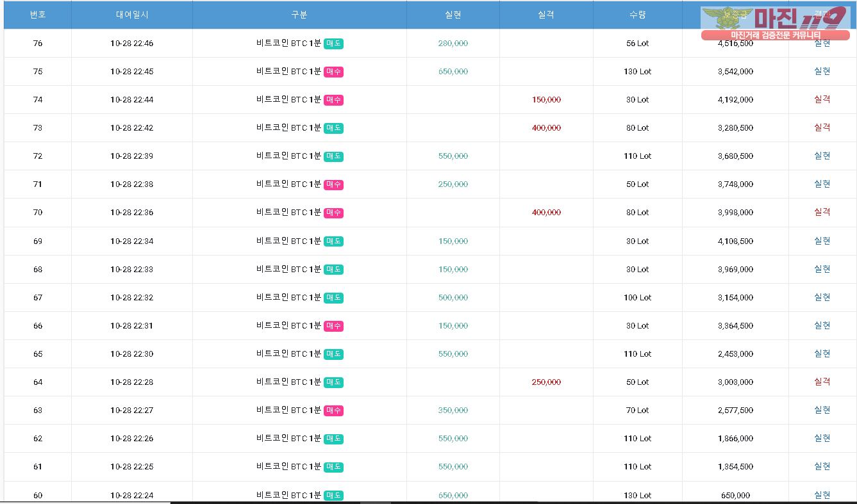Click the 매도 badge in row 67
Screen dimensions: 857x504
click(333, 298)
